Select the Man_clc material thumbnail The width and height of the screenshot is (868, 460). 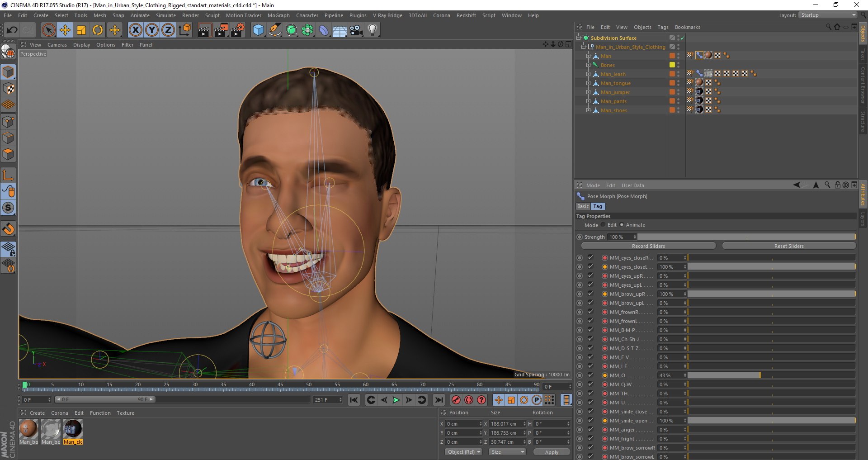(73, 432)
